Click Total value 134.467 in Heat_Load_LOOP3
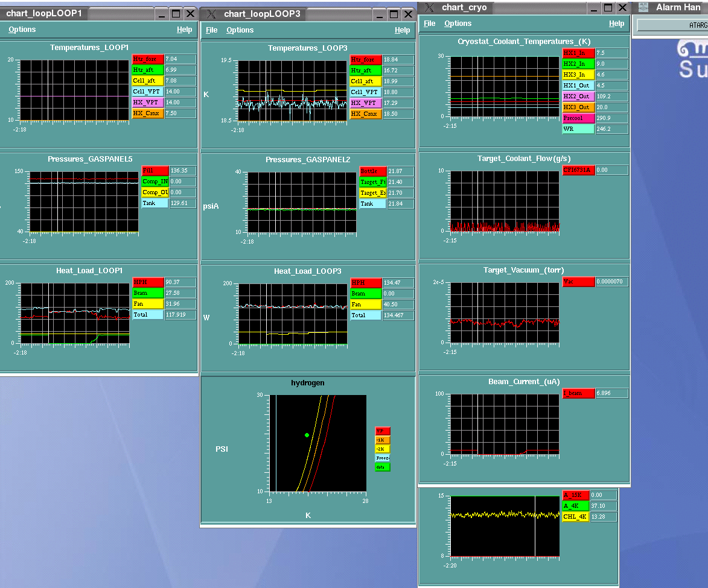The width and height of the screenshot is (708, 588). (398, 315)
